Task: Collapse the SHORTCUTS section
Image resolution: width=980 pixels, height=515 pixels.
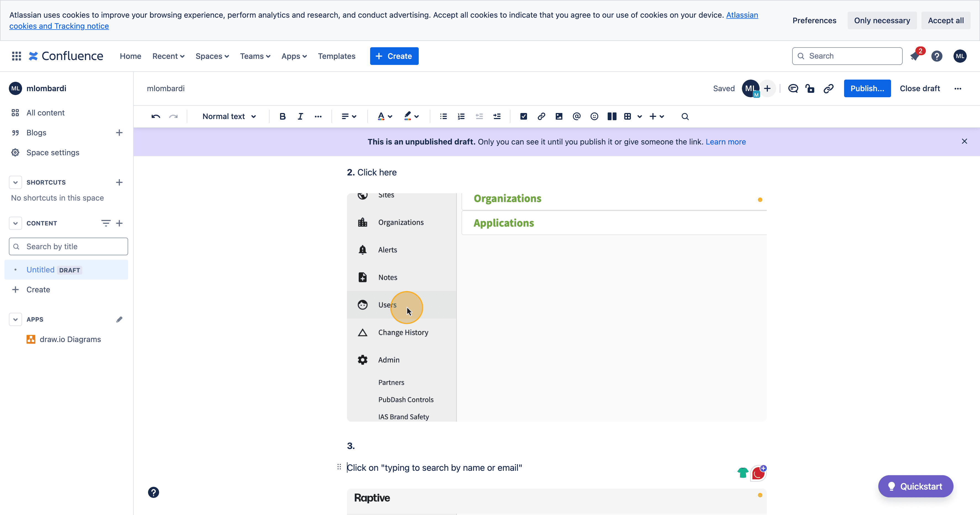Action: (15, 182)
